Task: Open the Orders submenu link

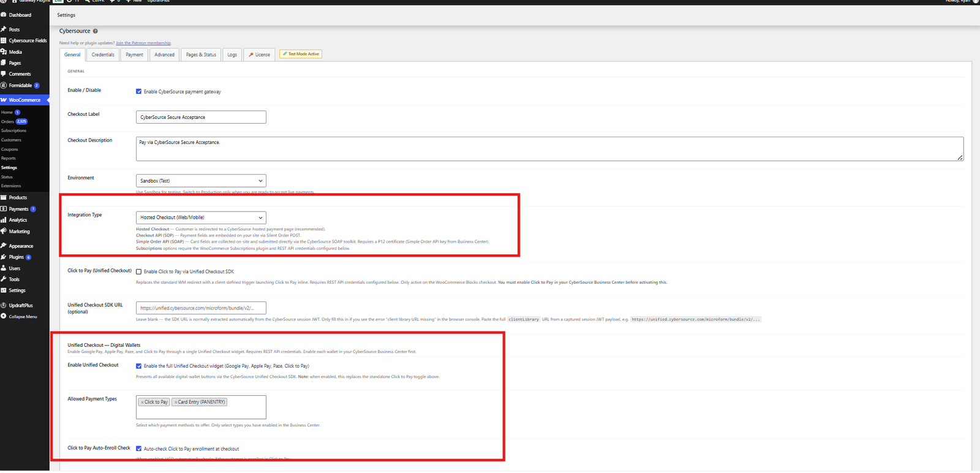Action: coord(7,122)
